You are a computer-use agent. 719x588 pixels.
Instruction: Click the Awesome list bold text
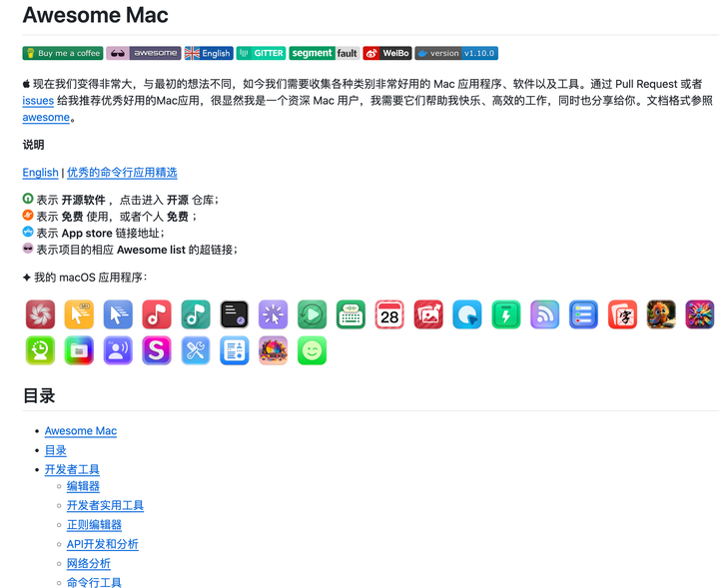[151, 250]
